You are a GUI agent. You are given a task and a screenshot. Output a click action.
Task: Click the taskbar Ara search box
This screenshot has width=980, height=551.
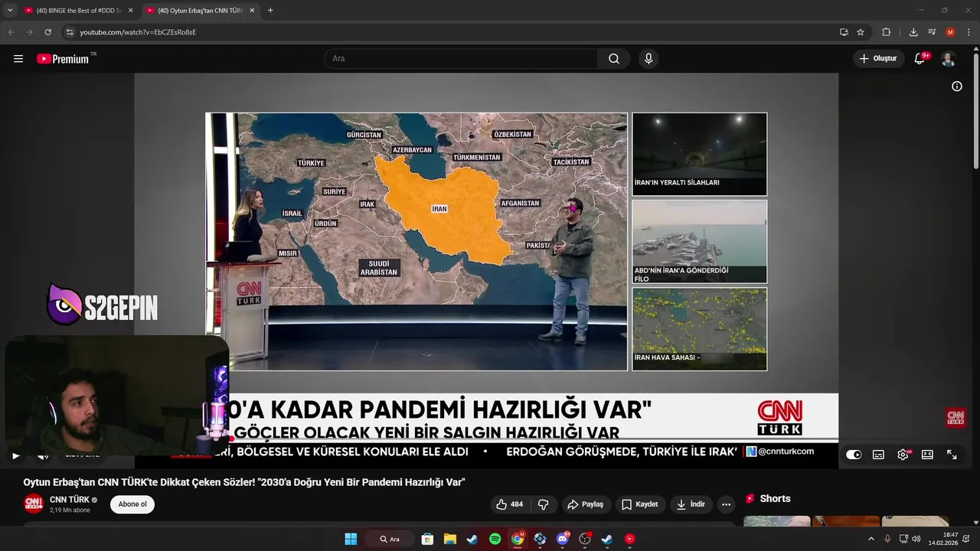pos(391,539)
